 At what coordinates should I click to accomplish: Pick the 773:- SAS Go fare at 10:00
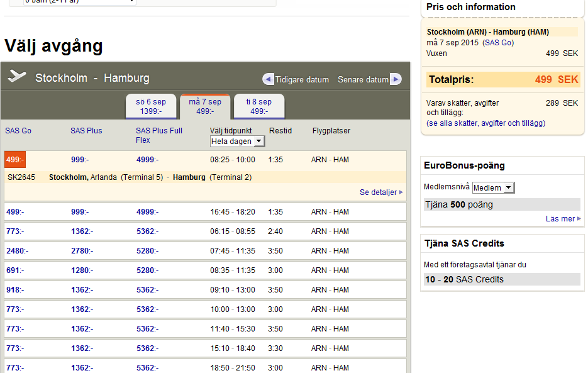coord(15,309)
